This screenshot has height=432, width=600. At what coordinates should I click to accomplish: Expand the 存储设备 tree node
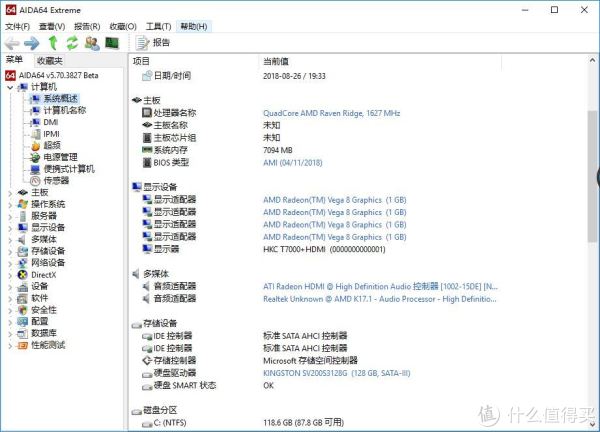point(10,252)
